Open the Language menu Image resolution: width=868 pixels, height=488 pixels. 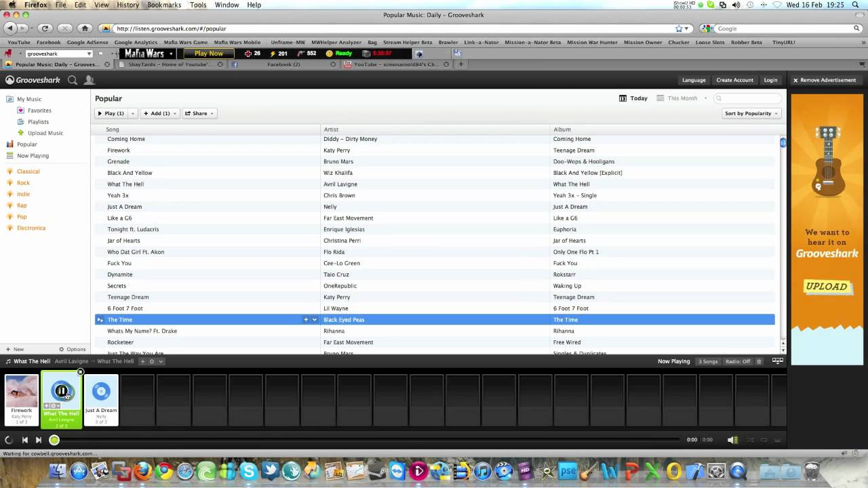pyautogui.click(x=694, y=80)
